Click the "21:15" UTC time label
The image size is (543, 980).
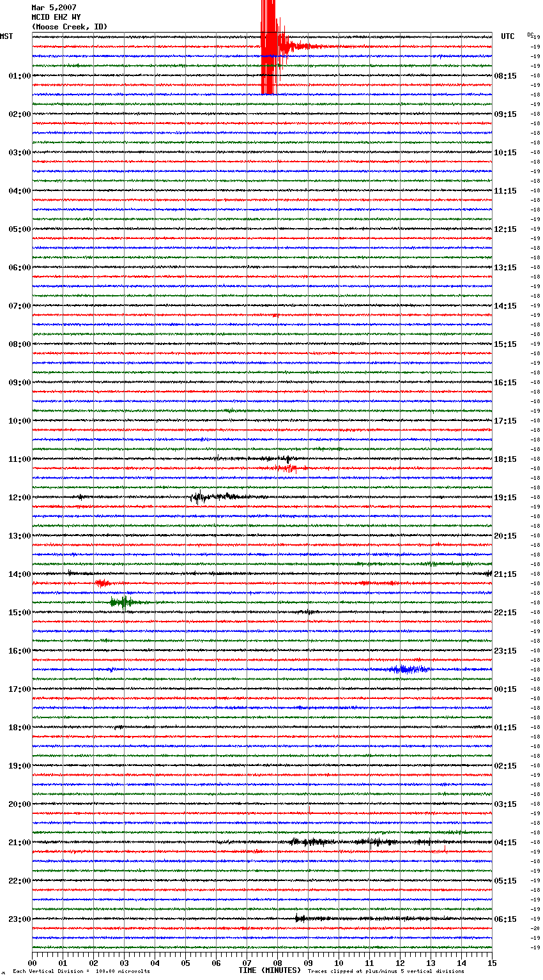pyautogui.click(x=505, y=574)
